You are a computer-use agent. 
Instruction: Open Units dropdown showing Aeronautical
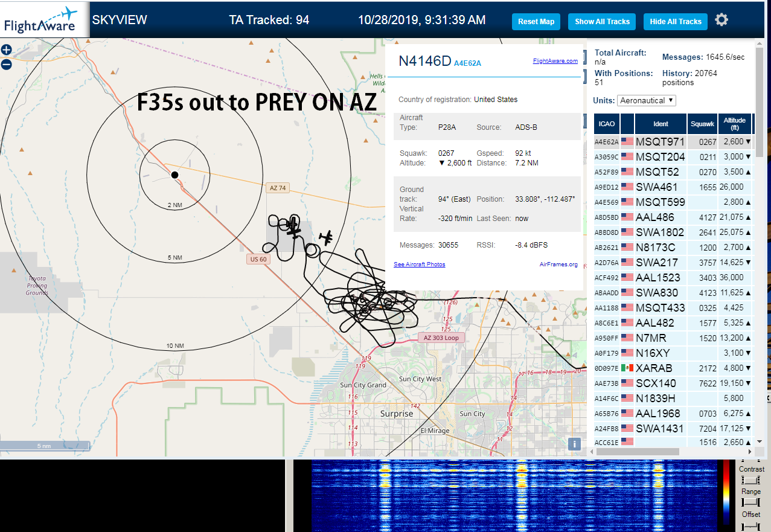647,100
